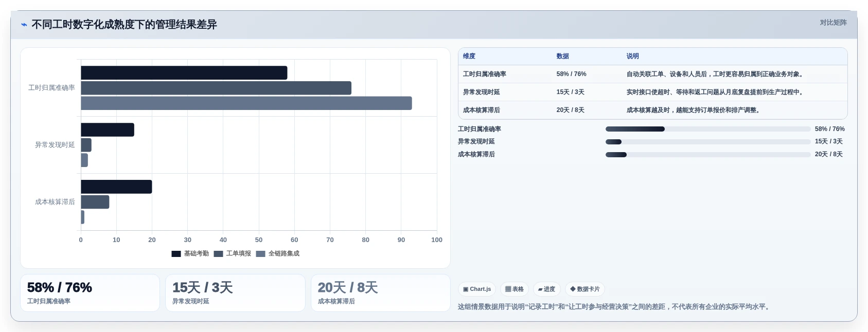The image size is (868, 332).
Task: Click the 成本核算滞后 y-axis label
Action: [x=55, y=202]
